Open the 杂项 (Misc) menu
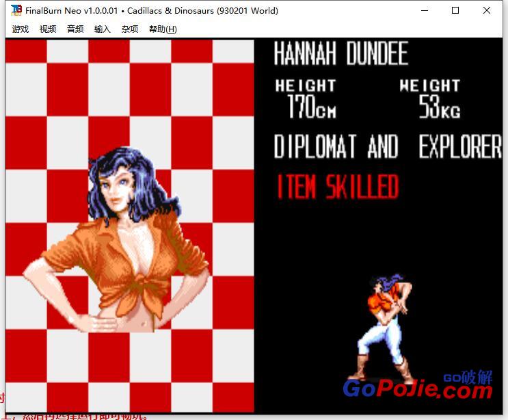 (130, 29)
